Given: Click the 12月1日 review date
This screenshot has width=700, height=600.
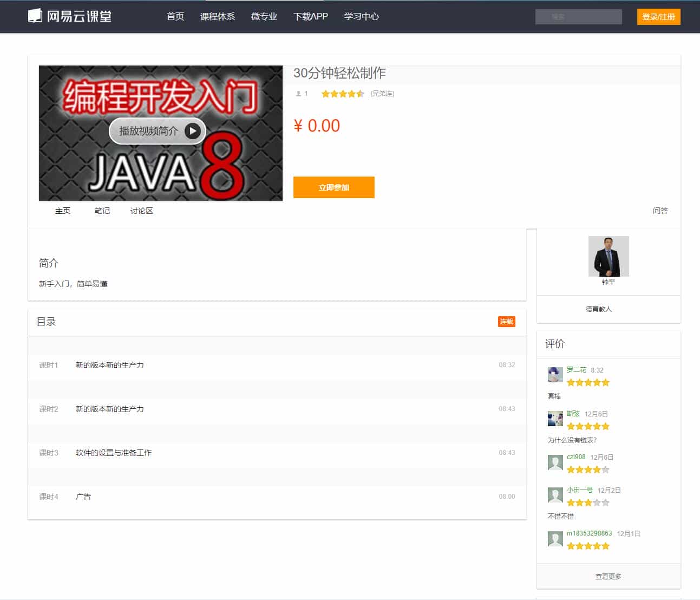Looking at the screenshot, I should (x=629, y=534).
